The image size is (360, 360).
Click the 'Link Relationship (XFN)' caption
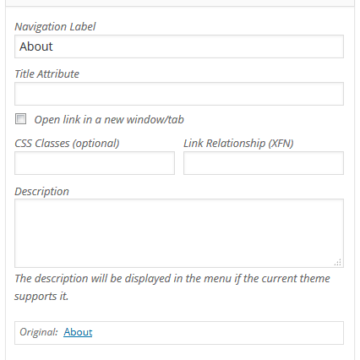pyautogui.click(x=238, y=143)
